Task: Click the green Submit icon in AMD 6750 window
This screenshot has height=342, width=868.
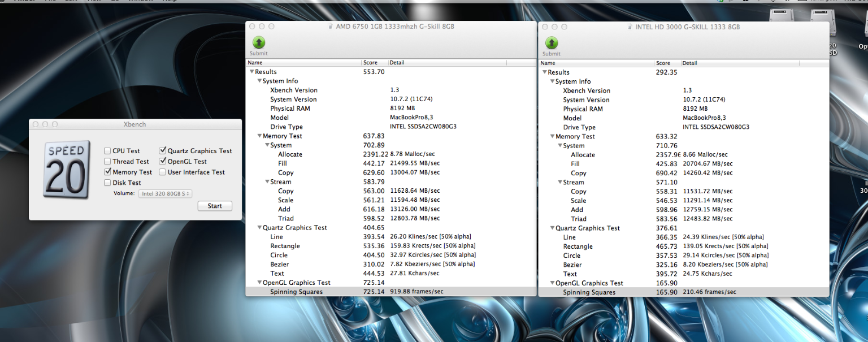Action: tap(259, 42)
